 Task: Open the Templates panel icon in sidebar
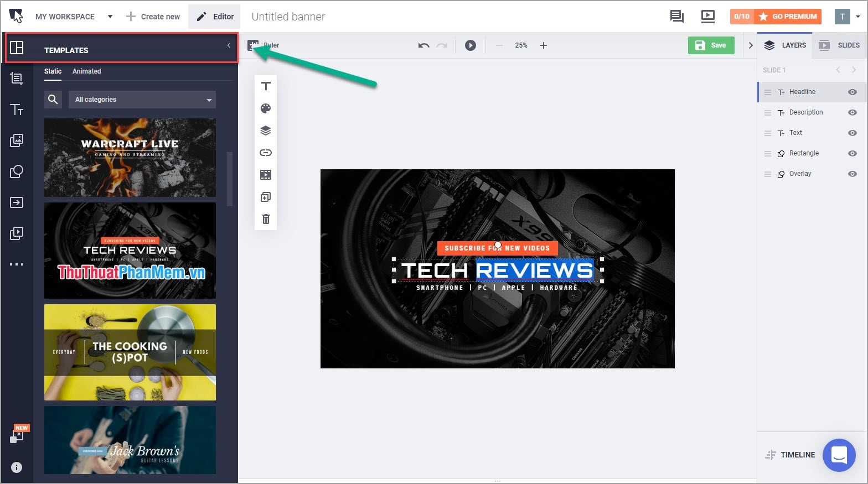tap(17, 48)
